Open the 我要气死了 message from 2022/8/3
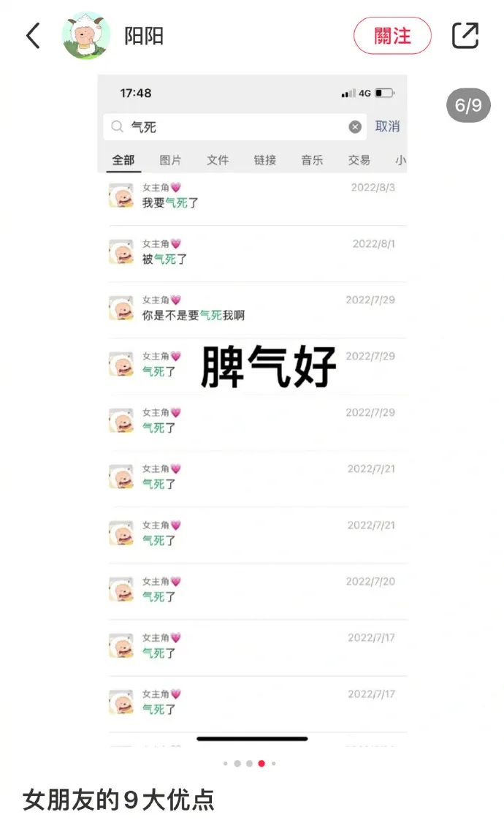The width and height of the screenshot is (504, 820). pyautogui.click(x=252, y=197)
